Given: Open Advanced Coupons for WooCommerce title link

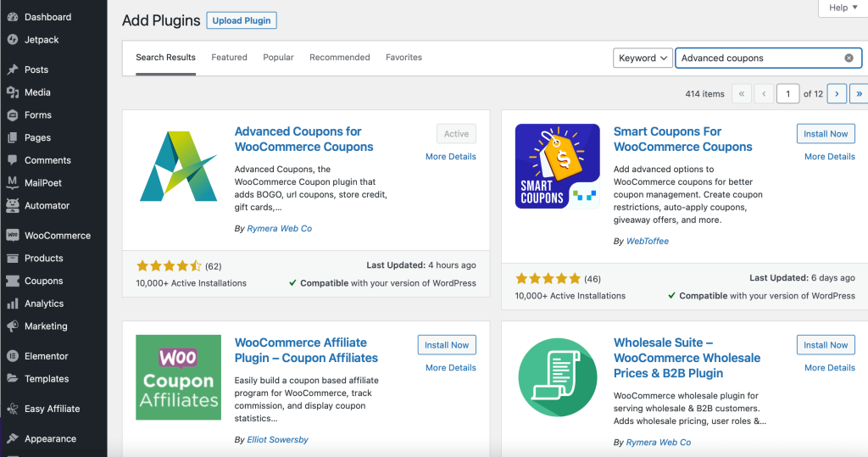Looking at the screenshot, I should click(304, 139).
